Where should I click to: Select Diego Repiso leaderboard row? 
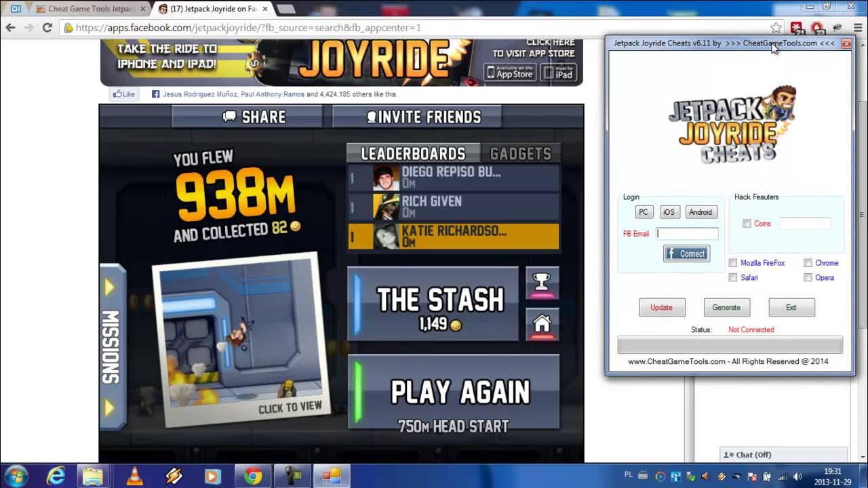click(454, 178)
